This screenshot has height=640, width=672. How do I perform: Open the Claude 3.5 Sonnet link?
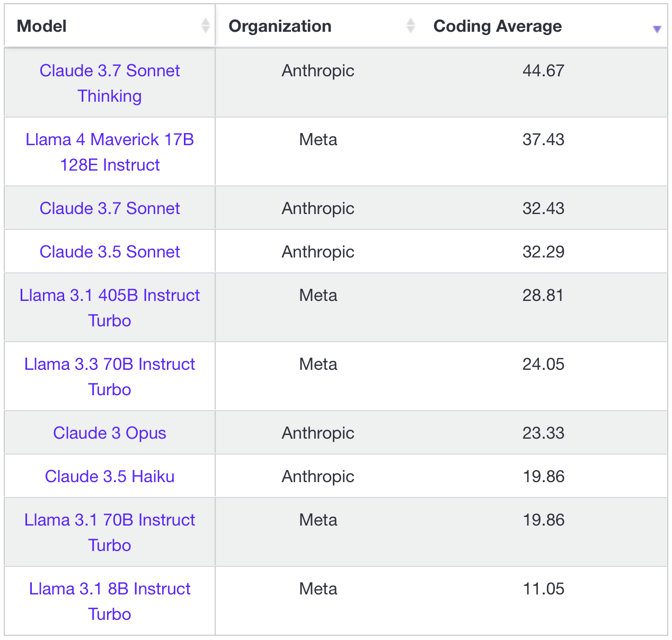click(110, 252)
